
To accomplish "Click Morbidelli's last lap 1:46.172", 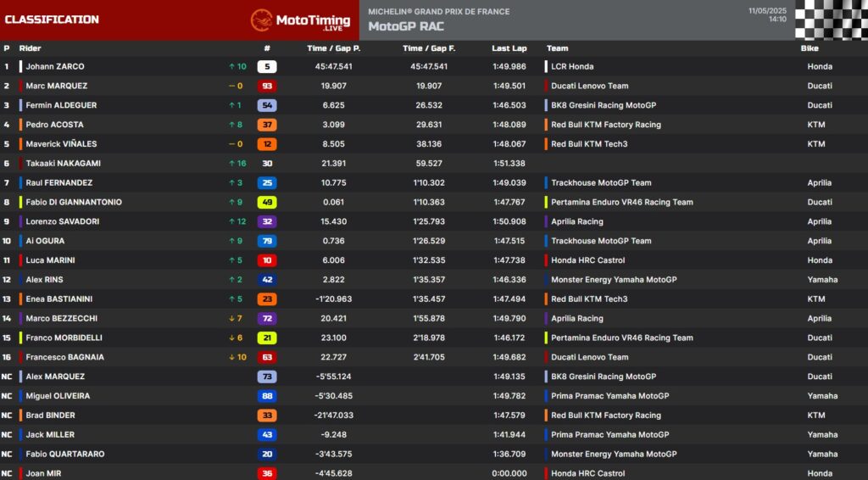I will 509,338.
